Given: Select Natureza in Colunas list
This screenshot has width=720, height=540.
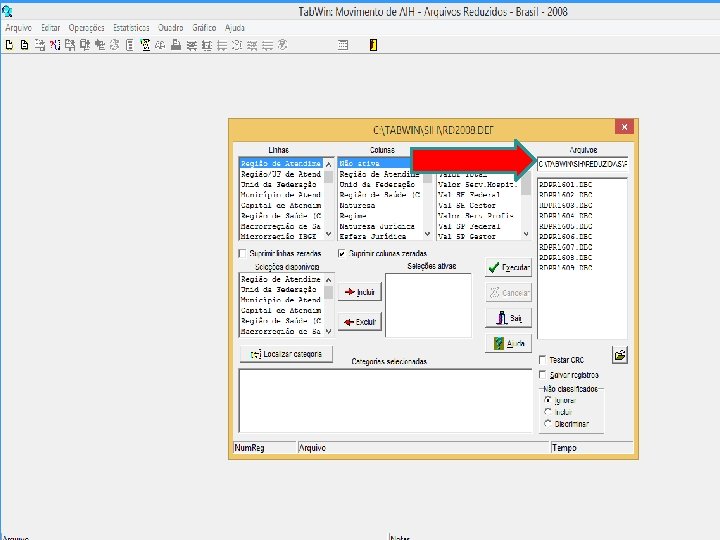Looking at the screenshot, I should coord(380,205).
